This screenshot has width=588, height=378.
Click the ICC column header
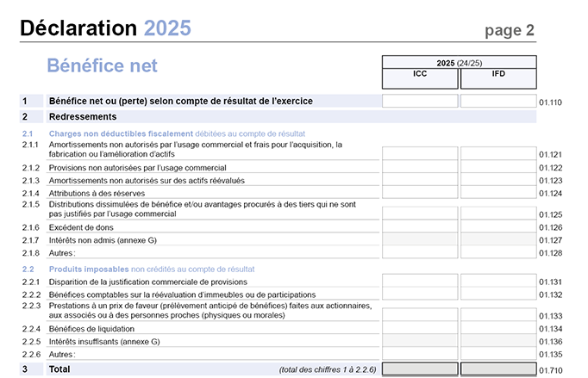tap(420, 75)
